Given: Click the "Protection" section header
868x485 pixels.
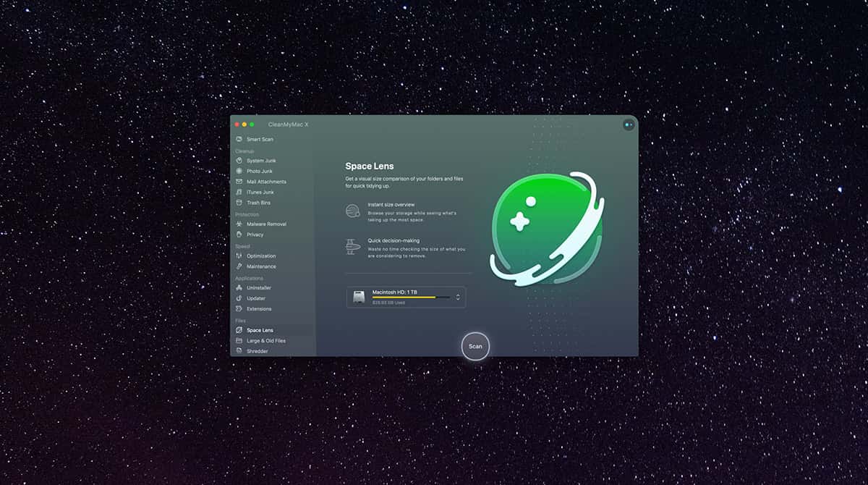Looking at the screenshot, I should coord(247,214).
